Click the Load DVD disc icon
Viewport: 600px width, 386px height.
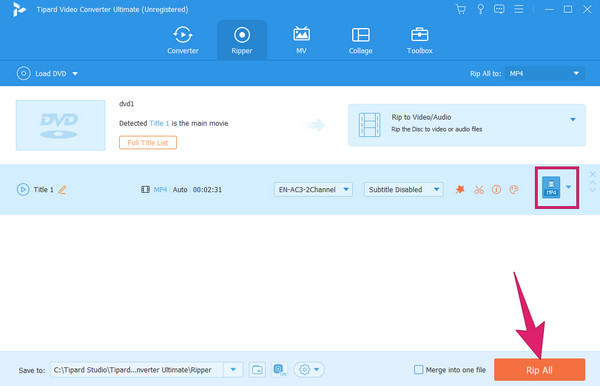click(x=23, y=73)
